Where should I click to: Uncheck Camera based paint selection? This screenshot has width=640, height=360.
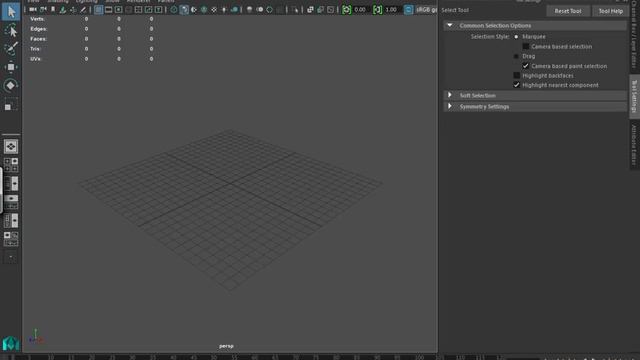[x=526, y=66]
